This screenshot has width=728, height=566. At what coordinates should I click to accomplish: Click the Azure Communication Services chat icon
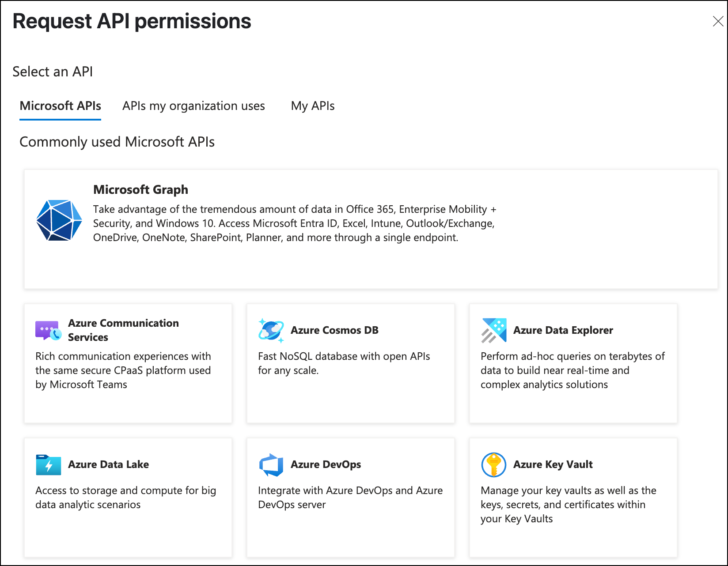tap(48, 331)
